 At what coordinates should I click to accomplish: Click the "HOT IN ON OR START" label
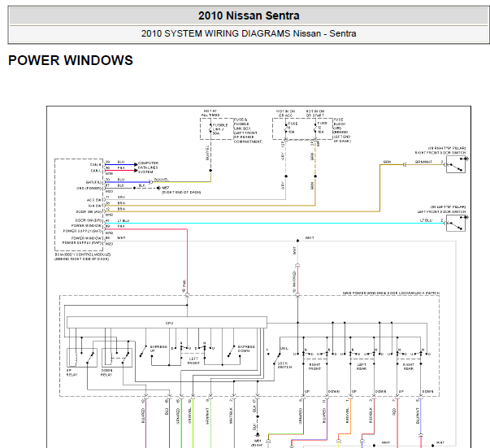(315, 113)
